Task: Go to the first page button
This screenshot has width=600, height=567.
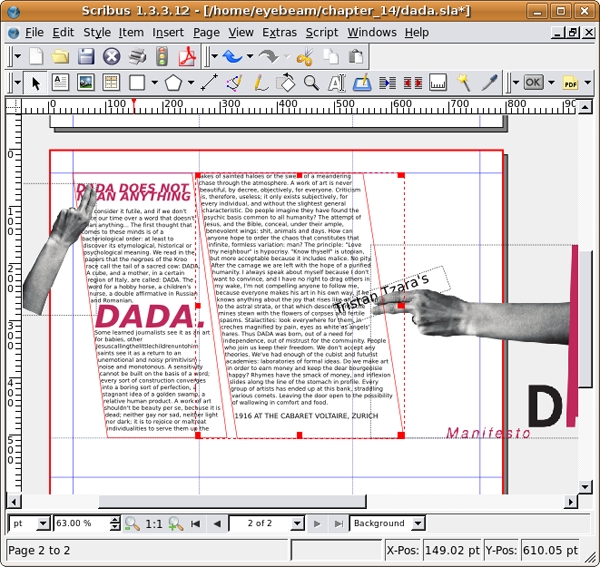Action: tap(196, 523)
